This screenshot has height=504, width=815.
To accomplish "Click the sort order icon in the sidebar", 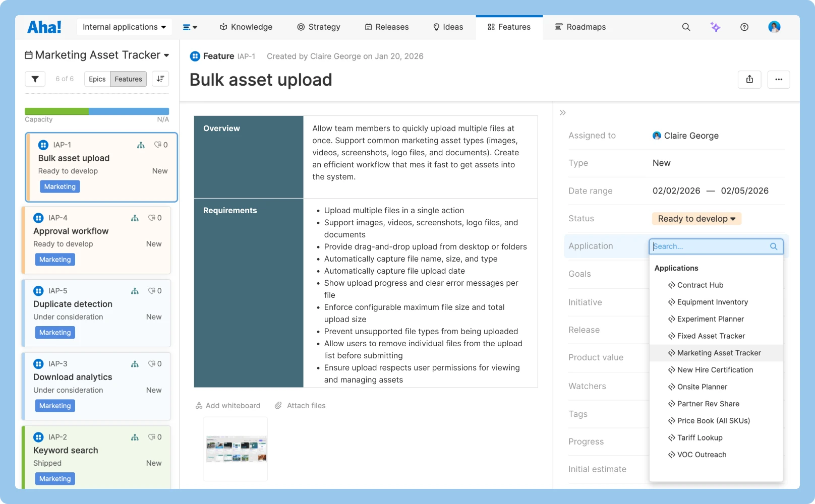I will tap(160, 79).
